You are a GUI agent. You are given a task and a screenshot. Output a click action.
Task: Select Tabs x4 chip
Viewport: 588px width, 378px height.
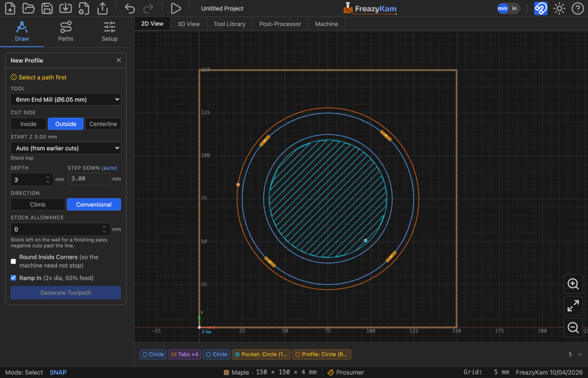(185, 354)
